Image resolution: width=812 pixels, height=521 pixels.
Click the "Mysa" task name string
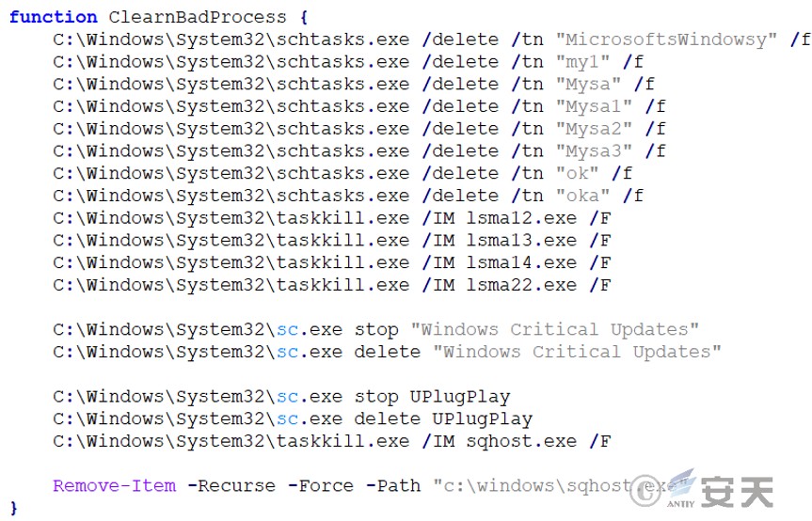(588, 84)
